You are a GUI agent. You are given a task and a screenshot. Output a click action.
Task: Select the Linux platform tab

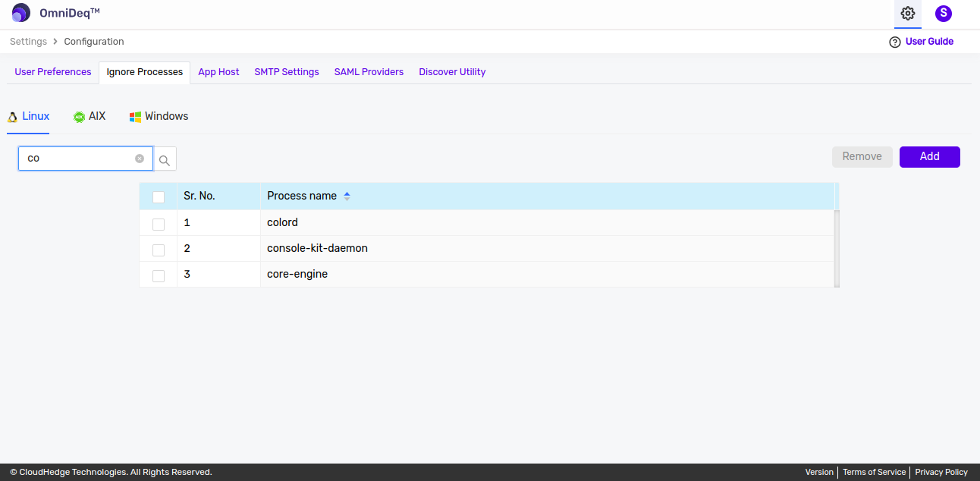click(28, 117)
